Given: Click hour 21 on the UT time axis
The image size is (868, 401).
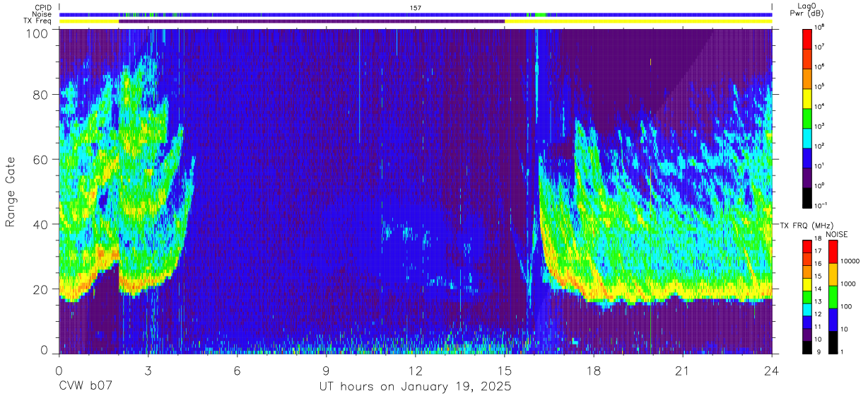Looking at the screenshot, I should point(683,370).
